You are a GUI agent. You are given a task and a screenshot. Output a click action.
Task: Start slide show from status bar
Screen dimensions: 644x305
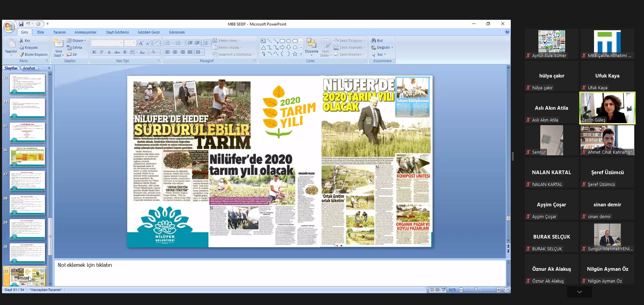[444, 290]
